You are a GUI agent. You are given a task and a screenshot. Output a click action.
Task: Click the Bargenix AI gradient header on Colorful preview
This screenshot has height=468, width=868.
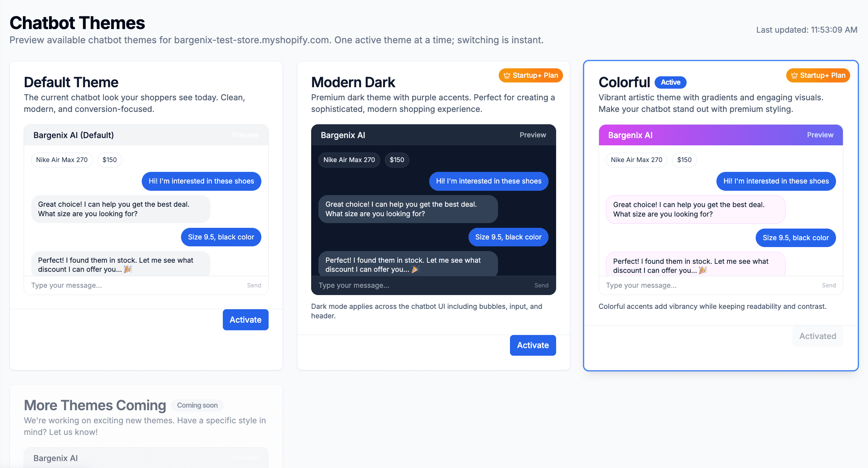(x=630, y=135)
